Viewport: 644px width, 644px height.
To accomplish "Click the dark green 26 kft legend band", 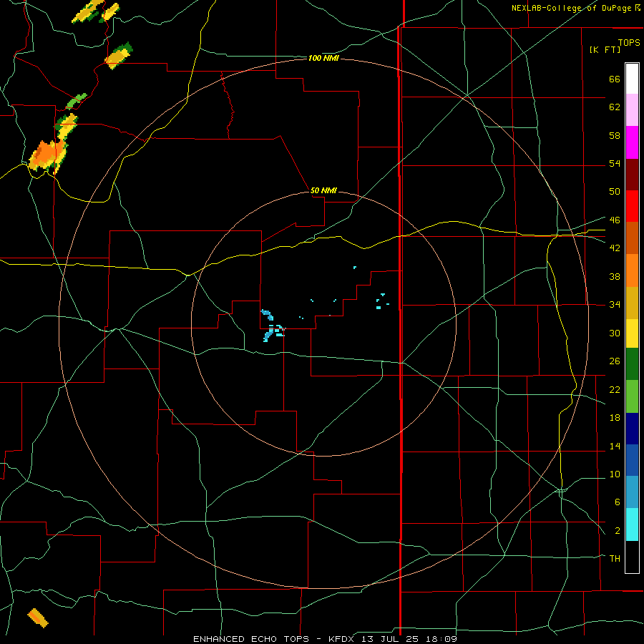I will pos(632,364).
